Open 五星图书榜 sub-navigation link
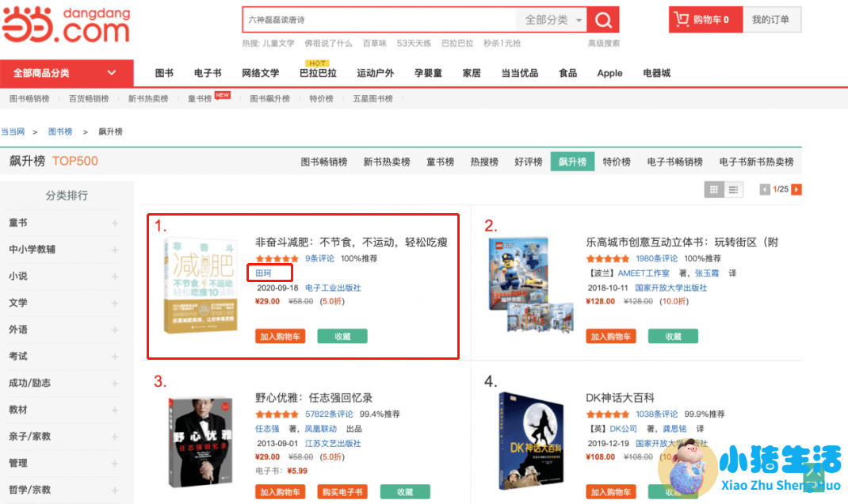 372,98
